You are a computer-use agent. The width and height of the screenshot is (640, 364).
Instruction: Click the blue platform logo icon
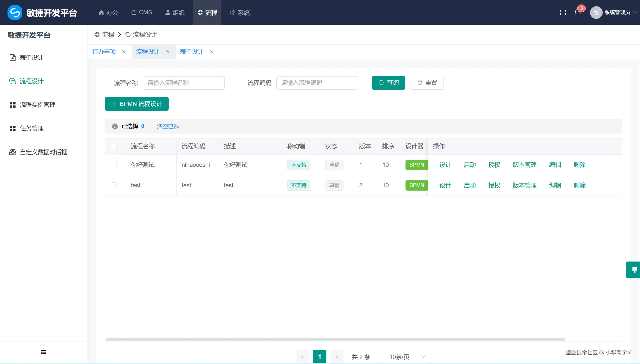click(x=15, y=12)
